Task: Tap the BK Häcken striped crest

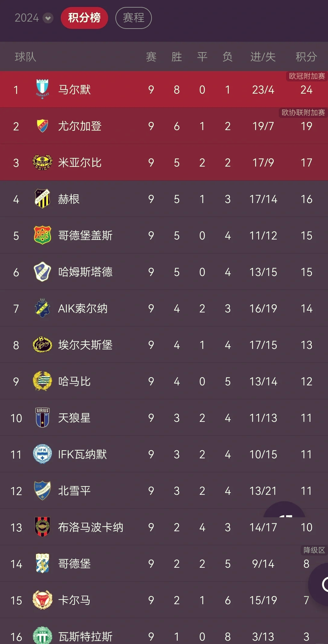Action: 43,199
